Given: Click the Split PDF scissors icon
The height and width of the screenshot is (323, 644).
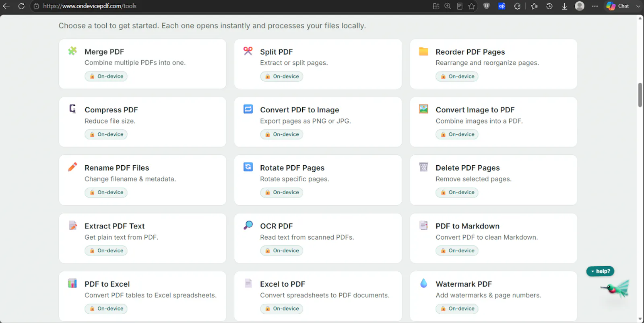Looking at the screenshot, I should pos(248,51).
